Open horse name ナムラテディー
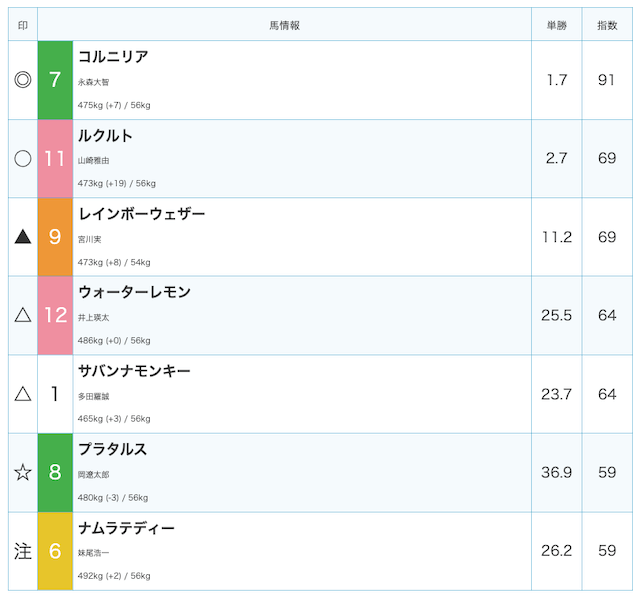 [126, 528]
